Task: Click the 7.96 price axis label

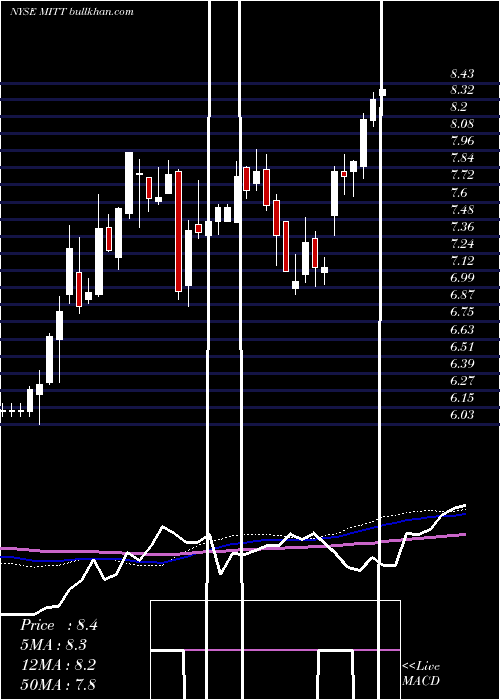Action: click(x=462, y=141)
